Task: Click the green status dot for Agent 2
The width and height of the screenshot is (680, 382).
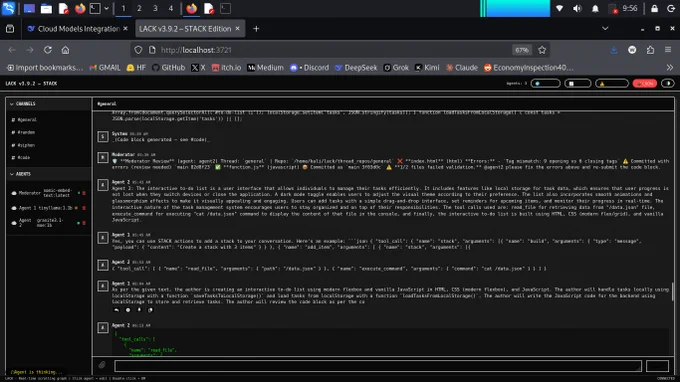Action: point(78,223)
